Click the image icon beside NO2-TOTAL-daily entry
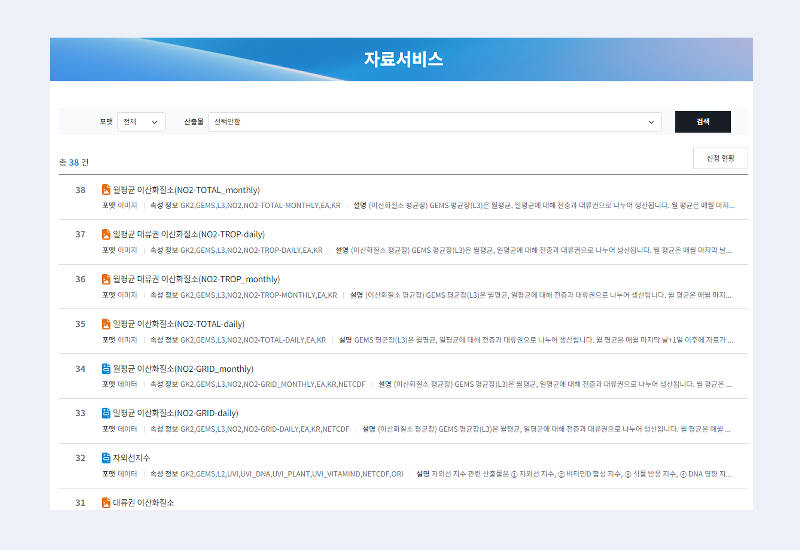This screenshot has width=800, height=550. pos(106,324)
